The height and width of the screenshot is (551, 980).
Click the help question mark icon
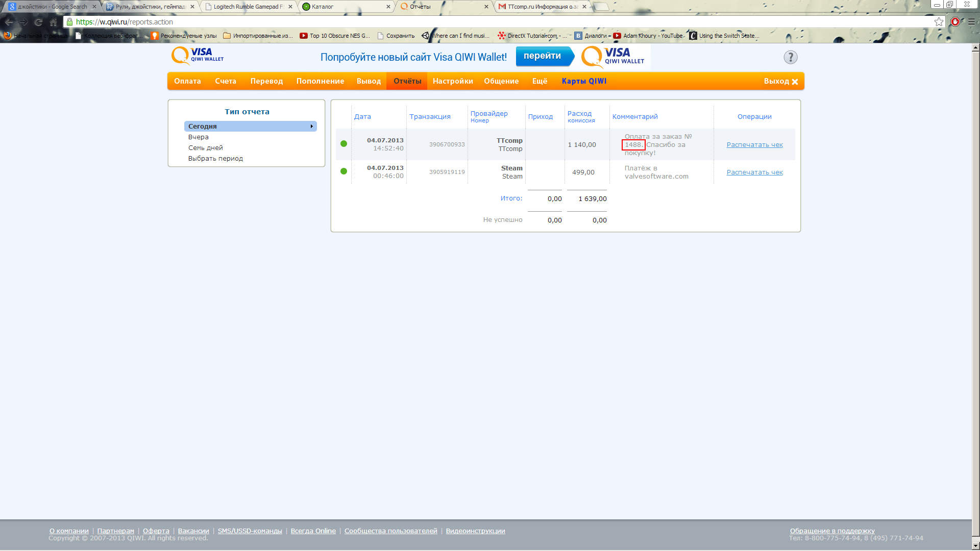click(x=790, y=57)
